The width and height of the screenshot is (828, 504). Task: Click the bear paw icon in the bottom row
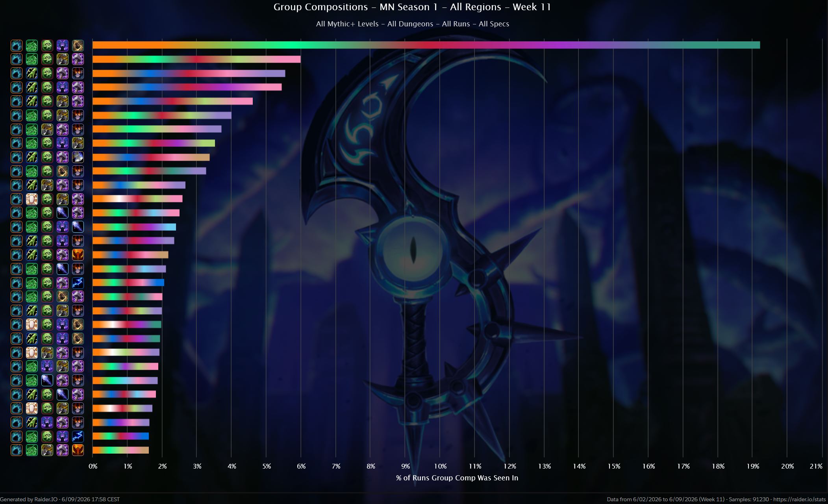point(17,450)
